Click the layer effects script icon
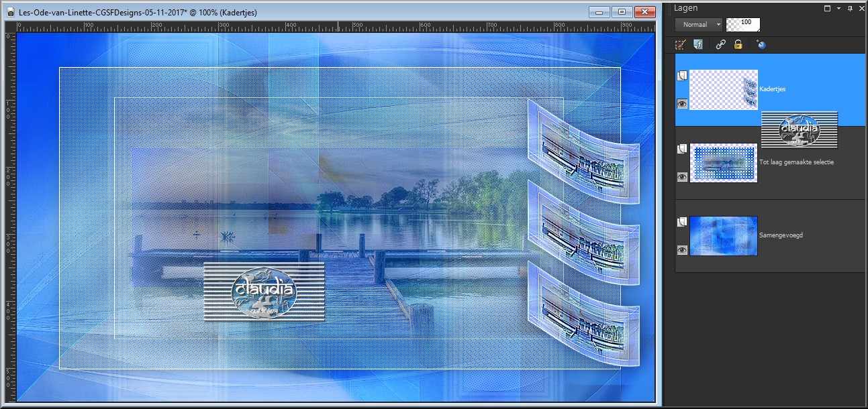 point(698,44)
